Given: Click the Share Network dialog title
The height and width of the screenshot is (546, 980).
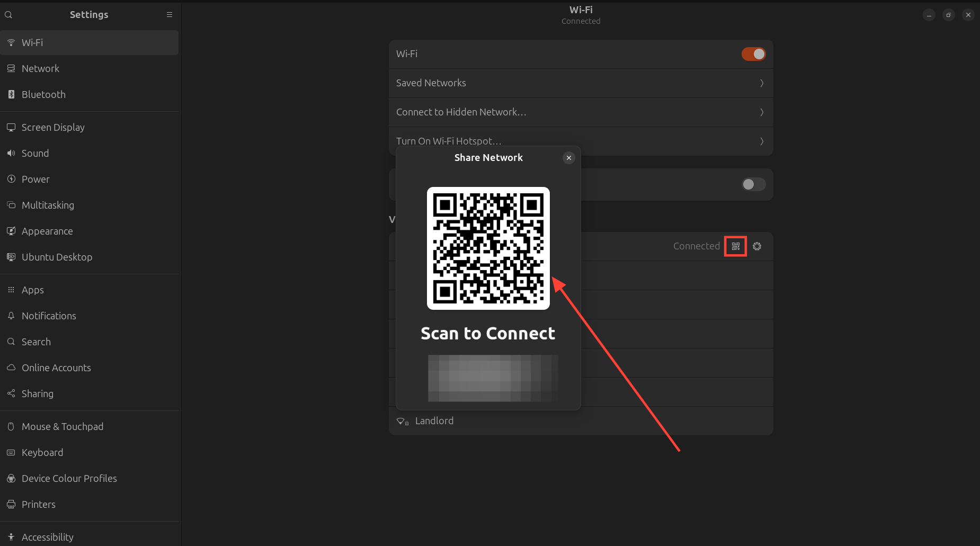Looking at the screenshot, I should coord(488,158).
